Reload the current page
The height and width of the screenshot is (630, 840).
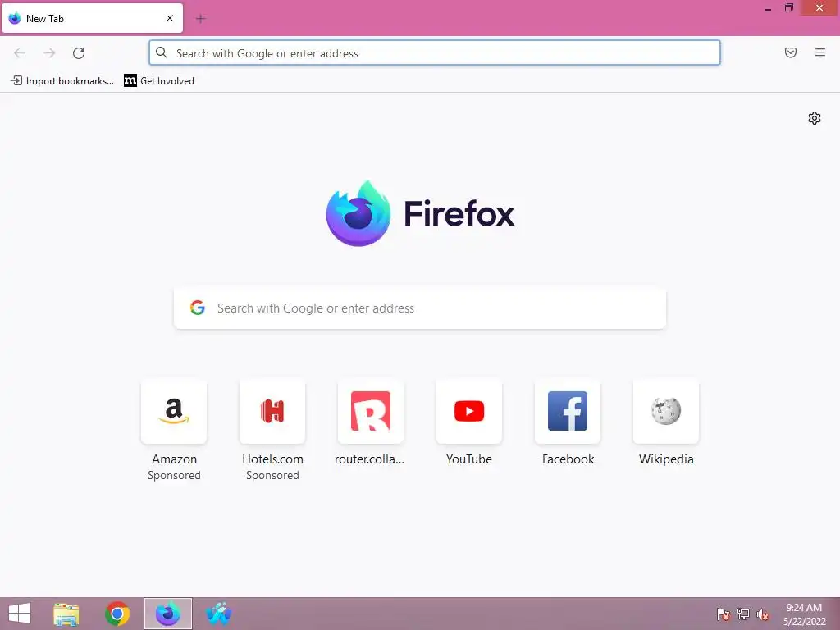[x=79, y=53]
